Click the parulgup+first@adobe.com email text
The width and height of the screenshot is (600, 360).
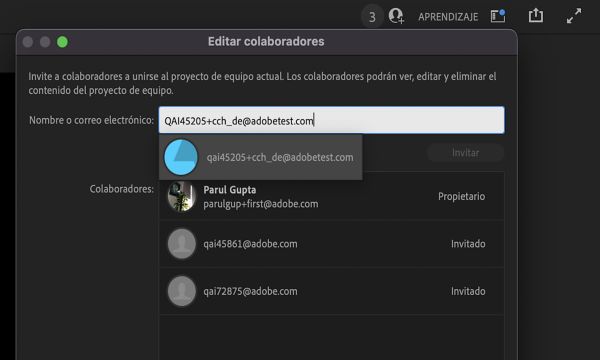point(261,204)
